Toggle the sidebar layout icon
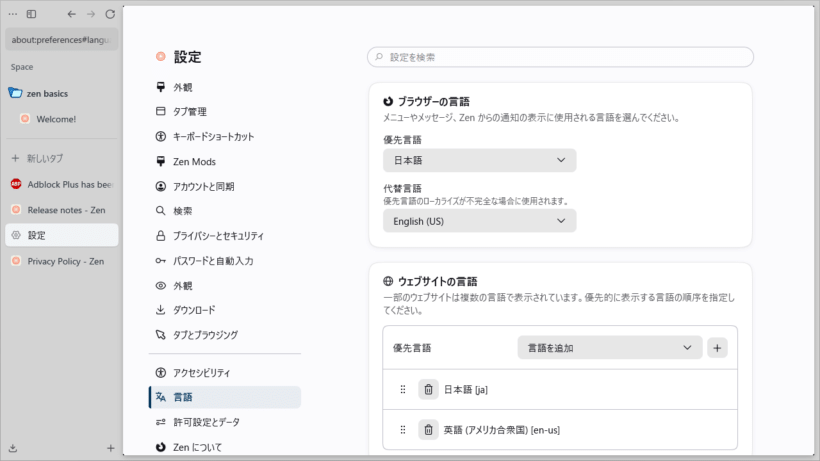 31,14
